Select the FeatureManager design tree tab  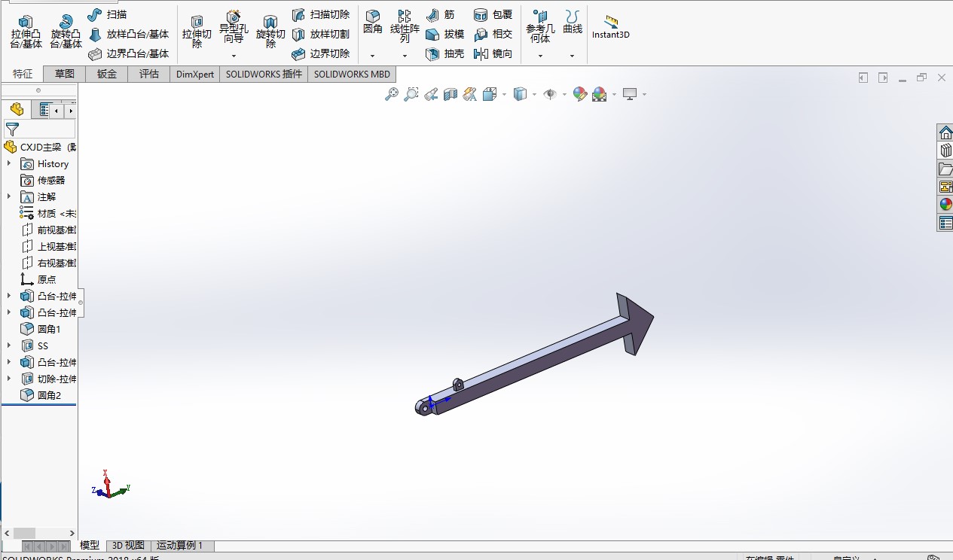(x=17, y=110)
